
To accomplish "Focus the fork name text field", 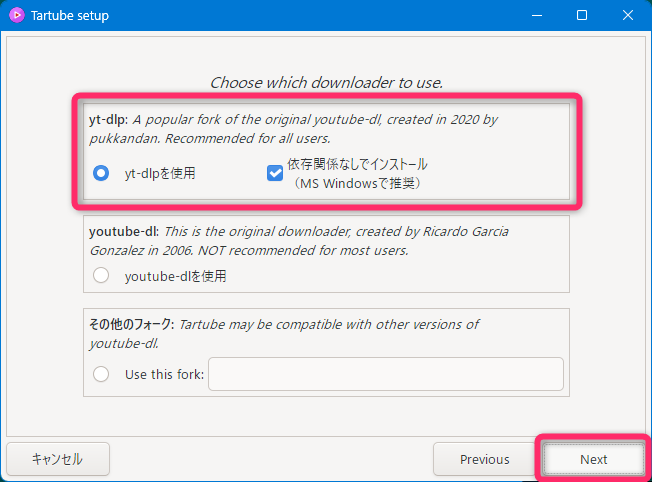I will click(385, 374).
